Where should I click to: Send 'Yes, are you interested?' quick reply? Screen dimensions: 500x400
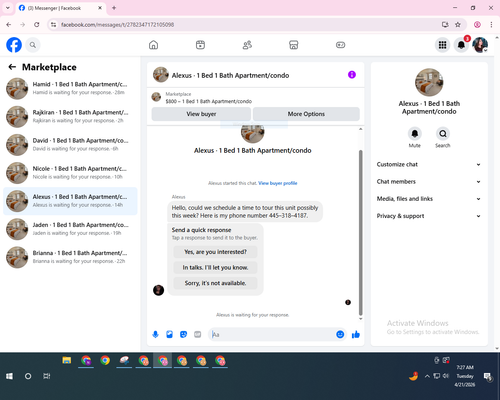point(215,252)
